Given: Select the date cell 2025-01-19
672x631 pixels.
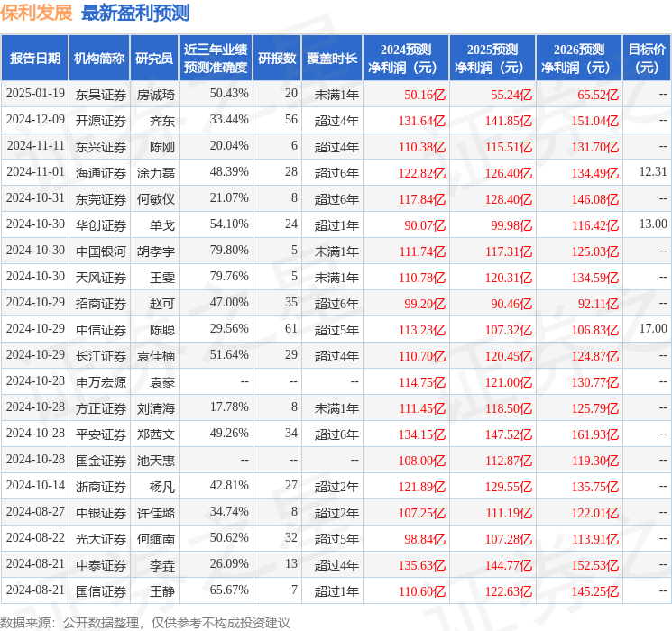Looking at the screenshot, I should [35, 94].
